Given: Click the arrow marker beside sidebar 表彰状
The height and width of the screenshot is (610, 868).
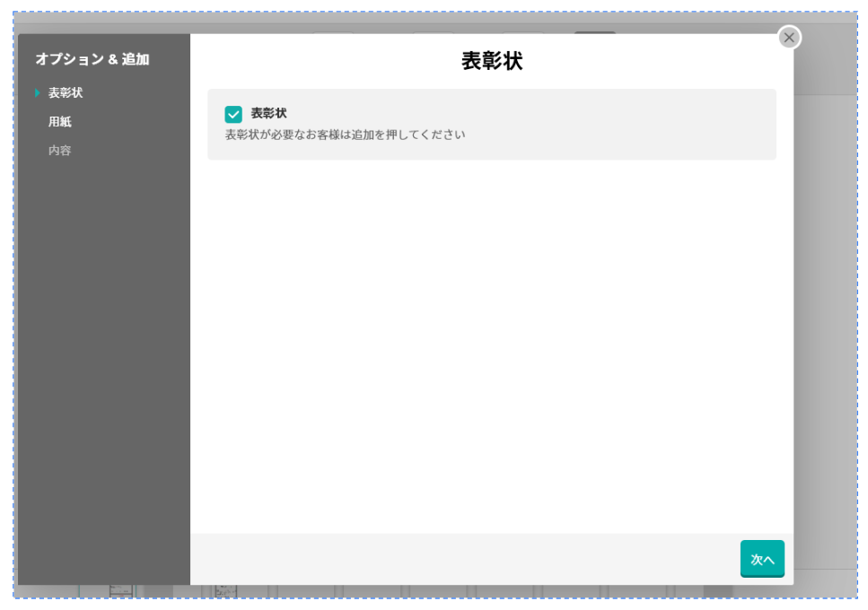Looking at the screenshot, I should [38, 92].
